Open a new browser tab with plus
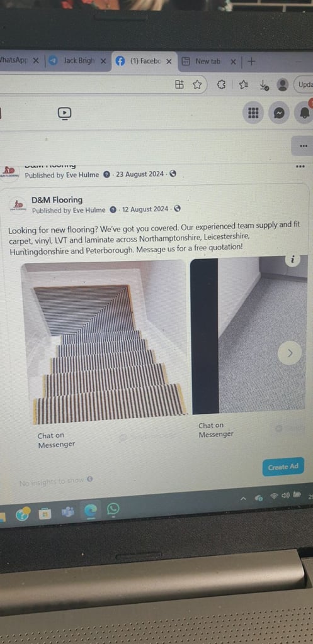 pyautogui.click(x=251, y=62)
